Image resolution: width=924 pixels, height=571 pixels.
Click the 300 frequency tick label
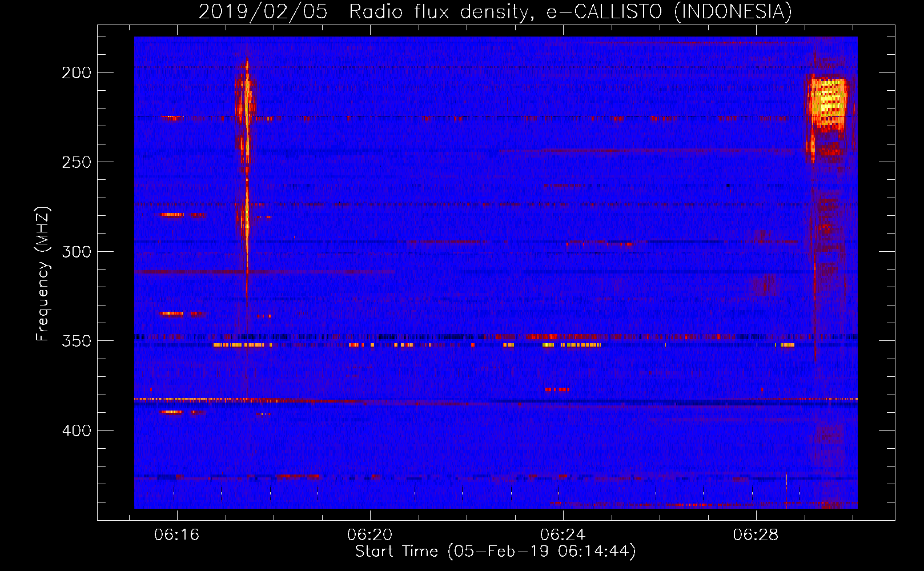77,252
